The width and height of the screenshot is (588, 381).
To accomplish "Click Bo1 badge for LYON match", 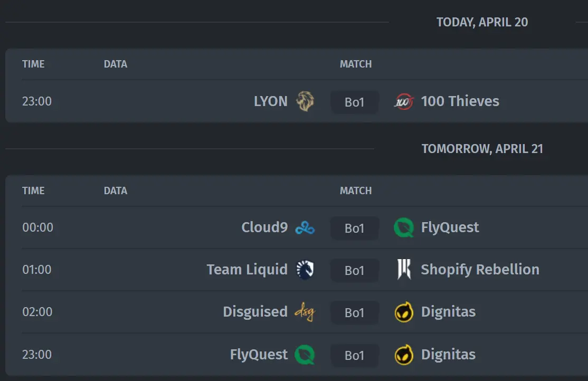I will coord(354,102).
